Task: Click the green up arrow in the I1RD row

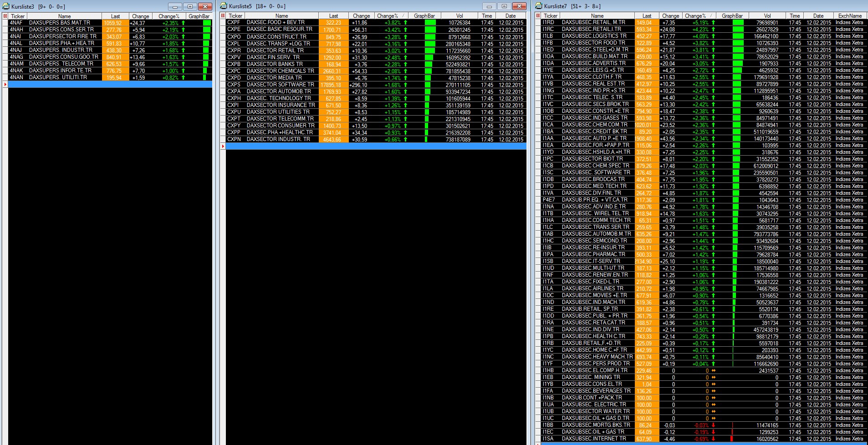Action: 713,22
